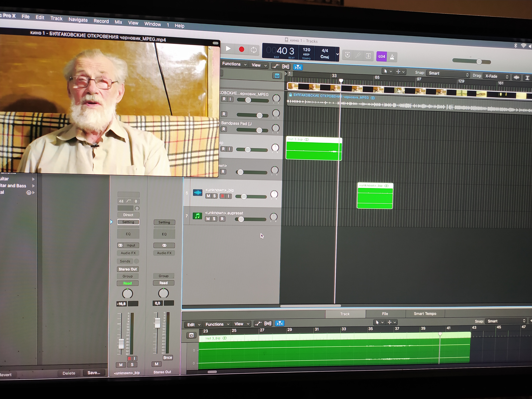Click the Bnce button on Stereo Out
Image resolution: width=532 pixels, height=399 pixels.
(x=168, y=357)
